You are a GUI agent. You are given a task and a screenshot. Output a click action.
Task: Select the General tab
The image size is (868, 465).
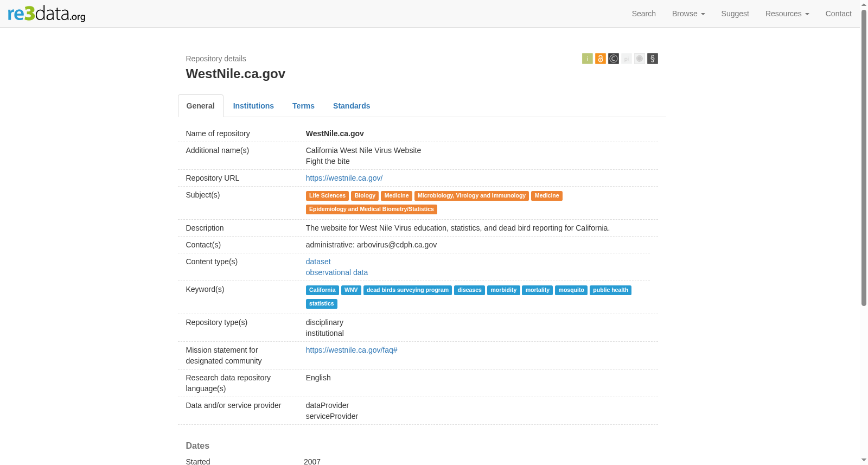click(x=201, y=106)
